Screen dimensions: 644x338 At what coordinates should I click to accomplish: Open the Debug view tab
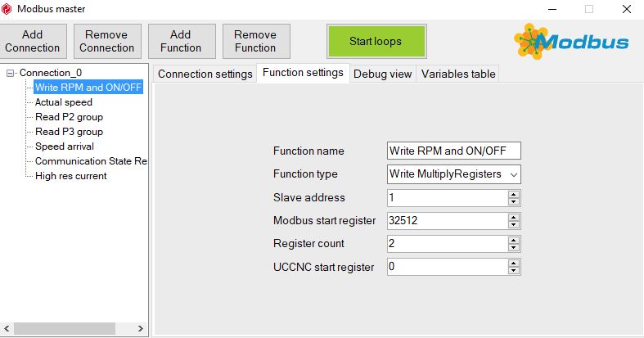382,74
